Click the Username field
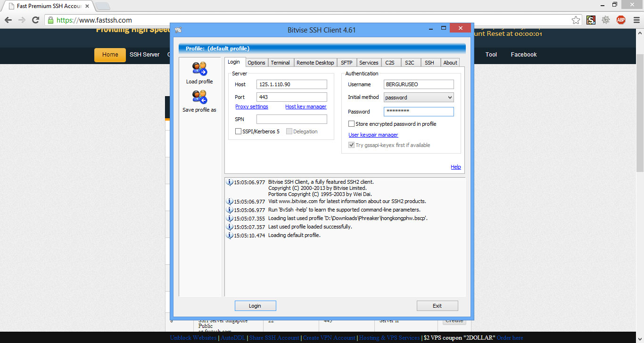 [419, 84]
